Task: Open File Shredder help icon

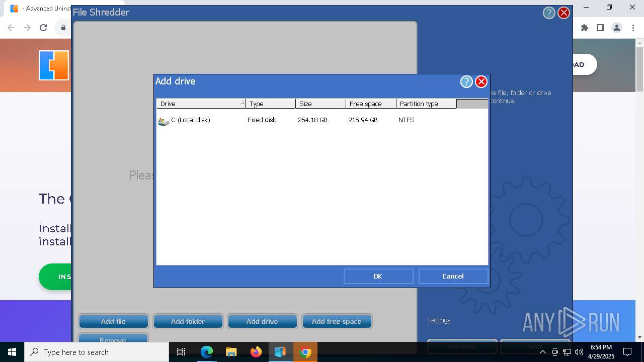Action: coord(549,13)
